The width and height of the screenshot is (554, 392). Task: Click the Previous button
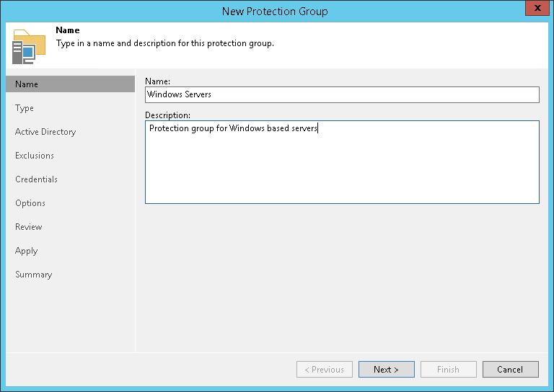point(325,370)
